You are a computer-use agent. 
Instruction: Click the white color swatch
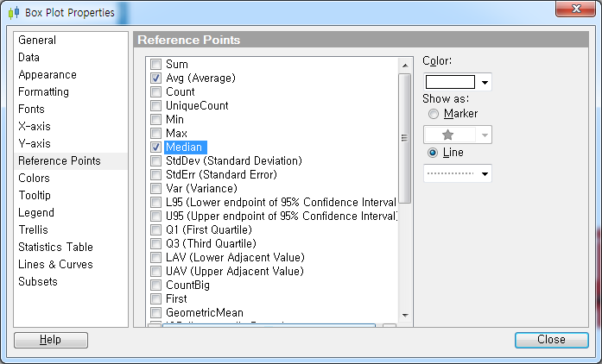point(450,82)
